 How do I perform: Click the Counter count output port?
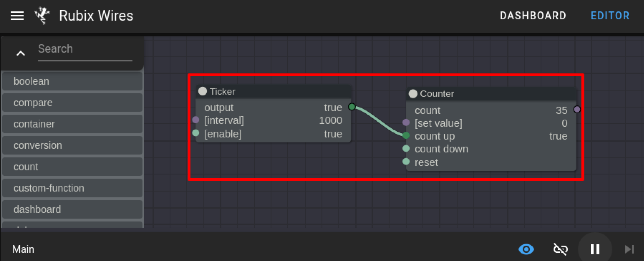pos(577,109)
